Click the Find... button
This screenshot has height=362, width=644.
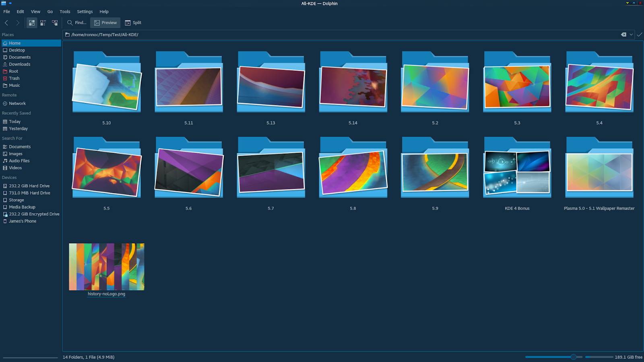tap(76, 23)
